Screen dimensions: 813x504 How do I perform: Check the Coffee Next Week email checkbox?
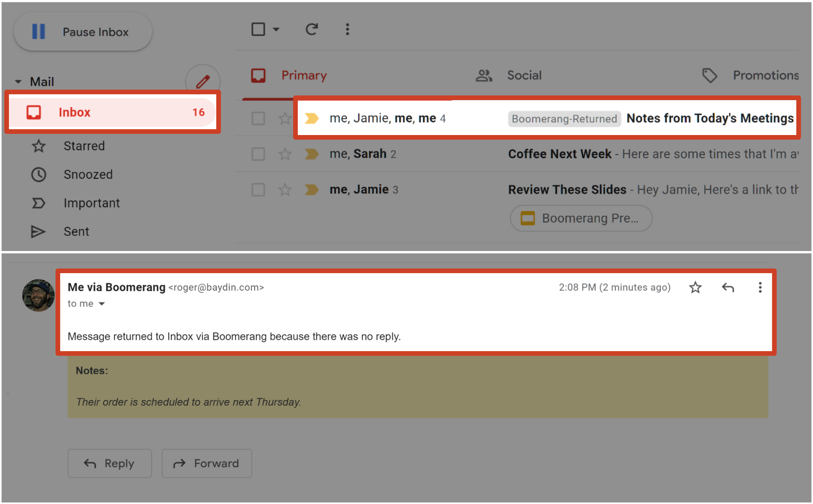point(258,154)
